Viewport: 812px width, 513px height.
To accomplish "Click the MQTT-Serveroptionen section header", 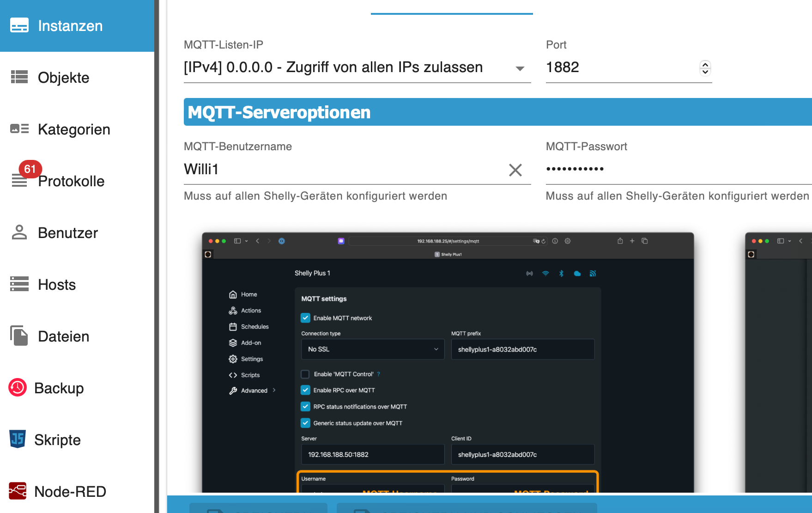I will click(x=497, y=112).
